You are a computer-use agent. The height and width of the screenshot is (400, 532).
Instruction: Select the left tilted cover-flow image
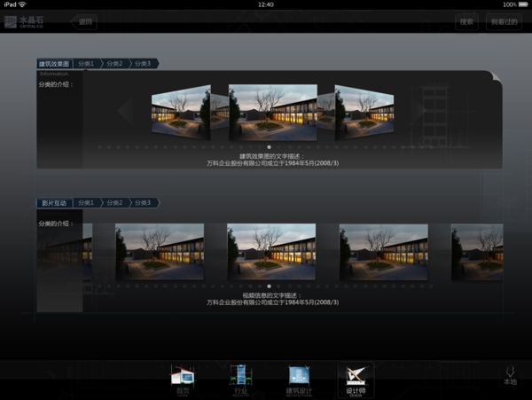(181, 113)
